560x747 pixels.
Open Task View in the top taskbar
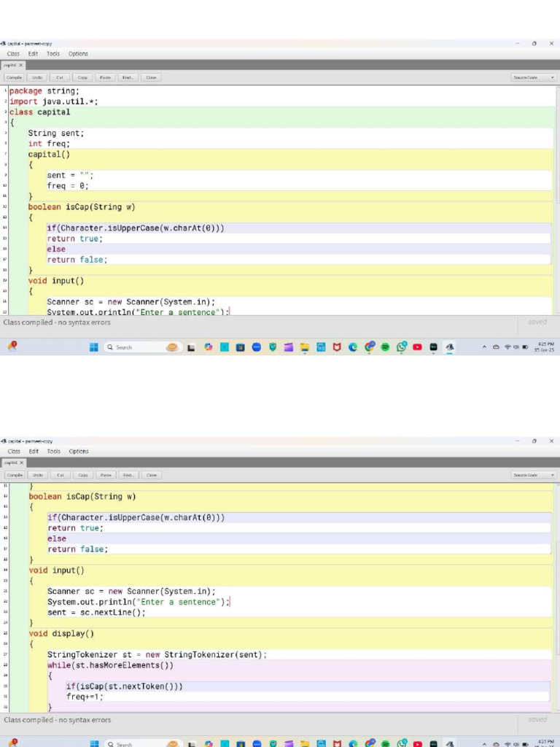click(191, 347)
